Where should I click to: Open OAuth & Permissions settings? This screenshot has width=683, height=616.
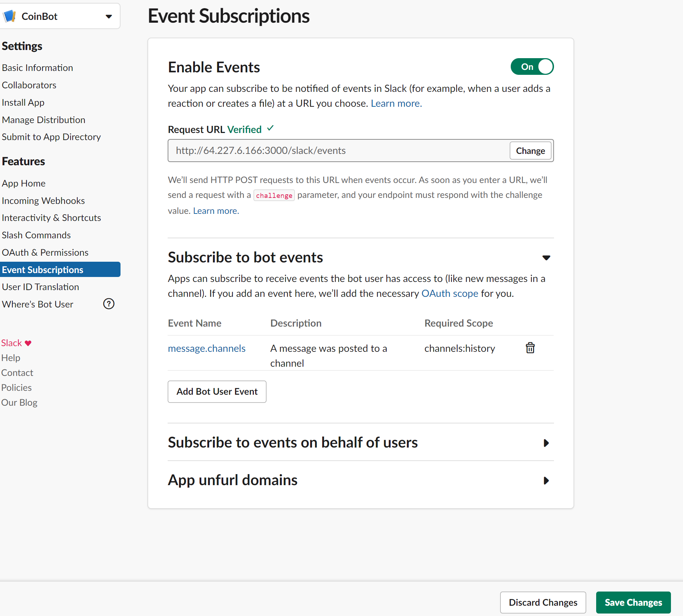point(45,251)
